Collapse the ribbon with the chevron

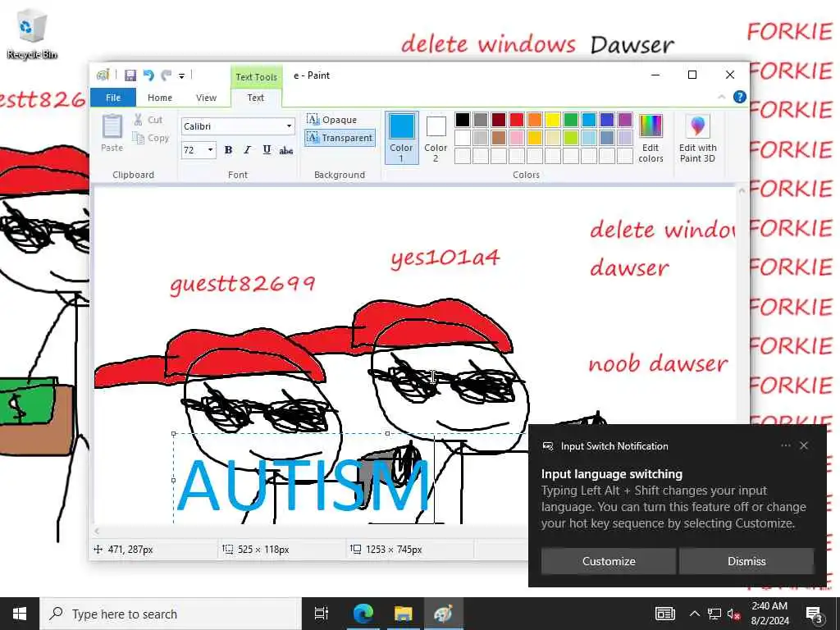[x=722, y=97]
